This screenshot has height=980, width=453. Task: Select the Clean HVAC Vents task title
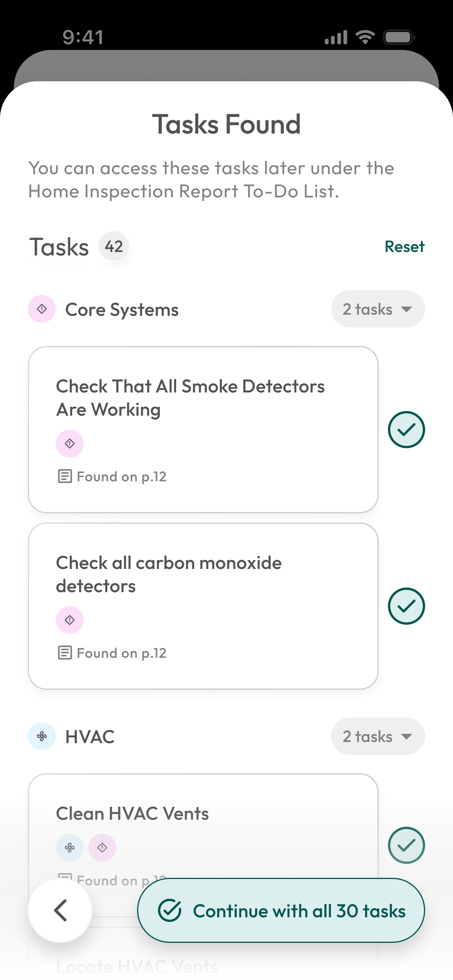(x=132, y=814)
